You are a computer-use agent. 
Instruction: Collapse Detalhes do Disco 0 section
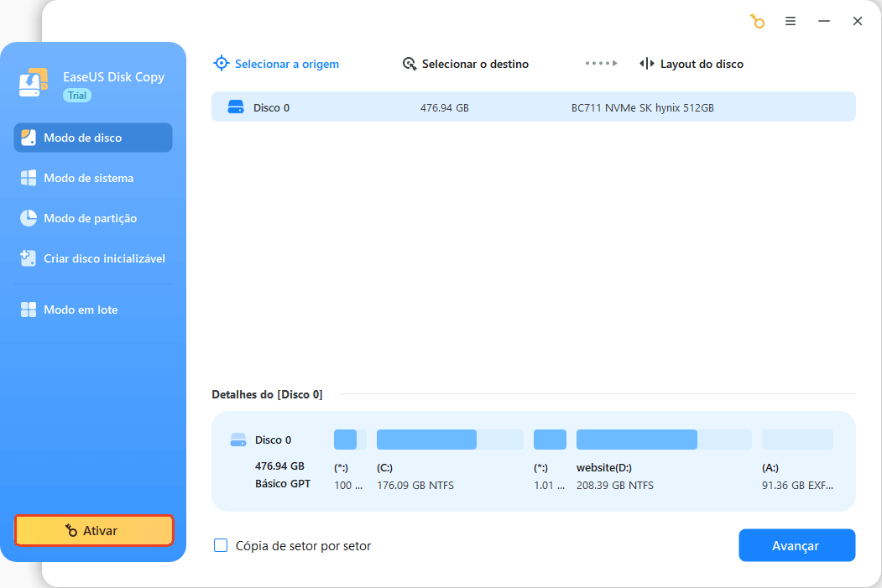pyautogui.click(x=268, y=394)
